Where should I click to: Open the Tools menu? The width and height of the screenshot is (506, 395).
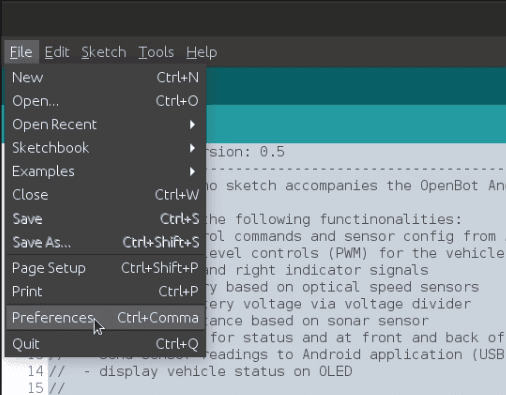click(156, 52)
